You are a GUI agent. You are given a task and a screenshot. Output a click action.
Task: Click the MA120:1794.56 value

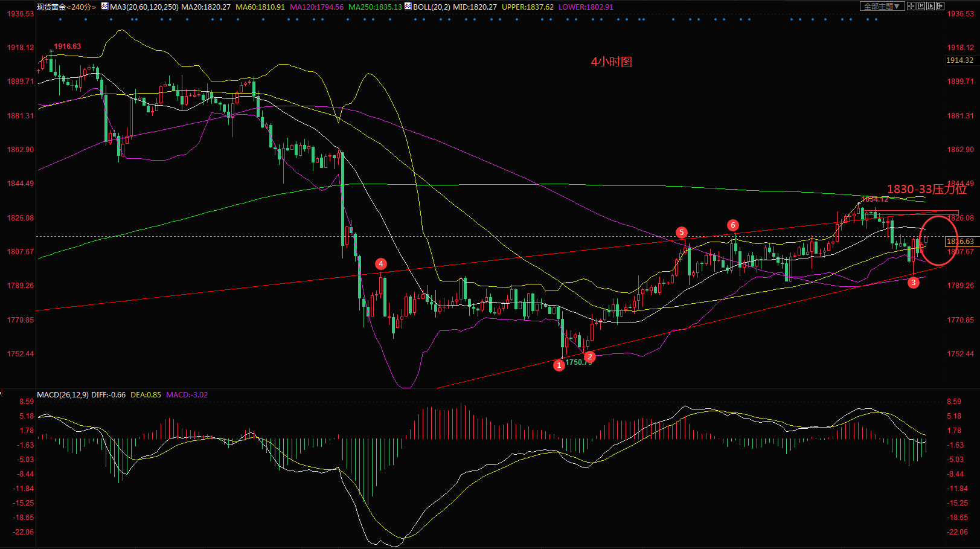point(317,7)
